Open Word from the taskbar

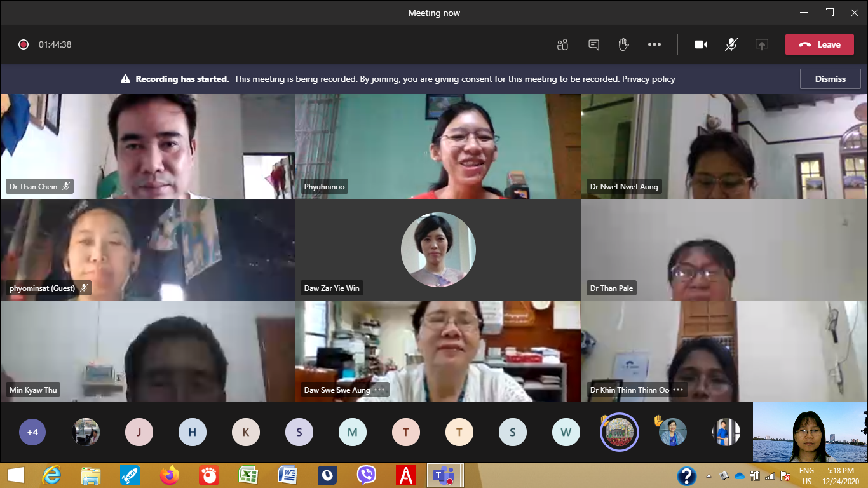pyautogui.click(x=288, y=475)
